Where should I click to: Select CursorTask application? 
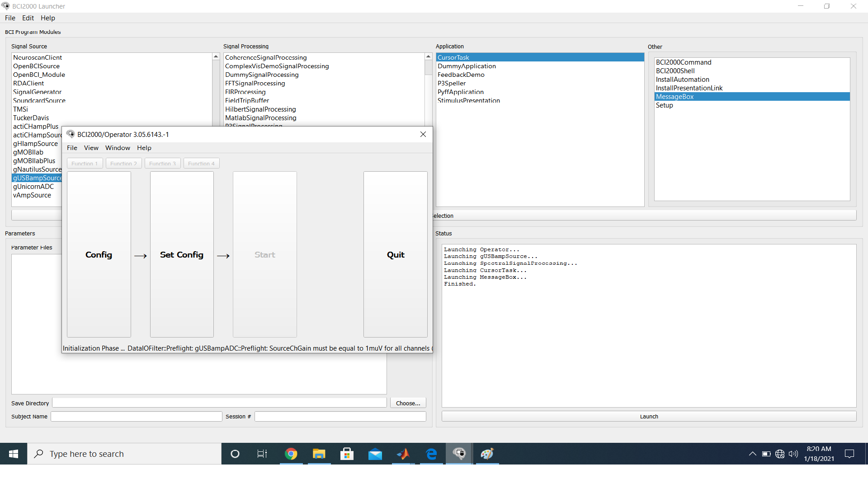pos(540,57)
